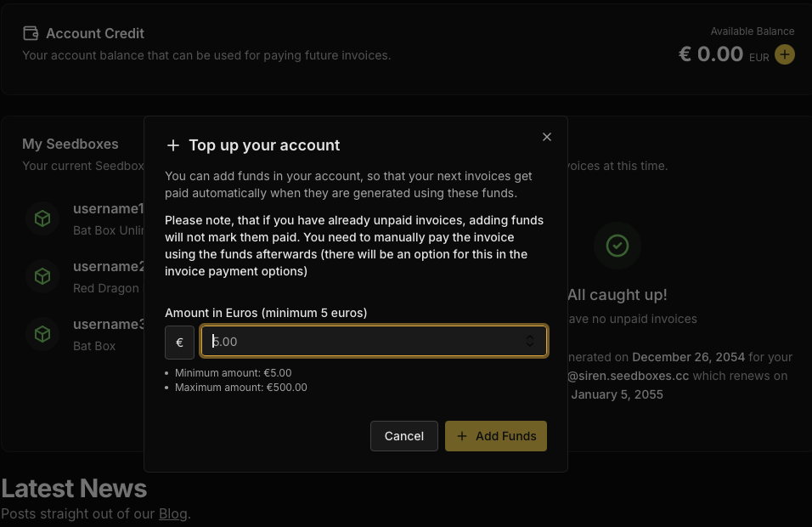Select the username3 seedbox name
The height and width of the screenshot is (527, 812).
click(109, 325)
